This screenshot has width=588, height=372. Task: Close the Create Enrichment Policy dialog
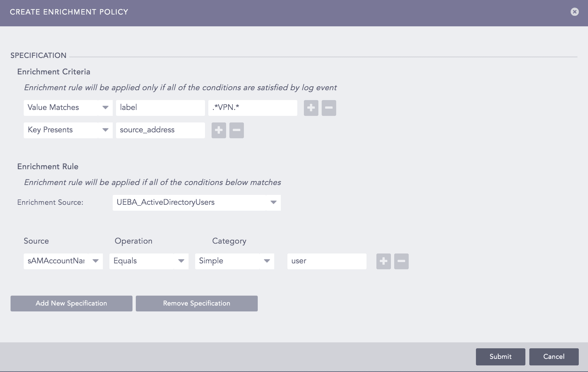(x=575, y=12)
